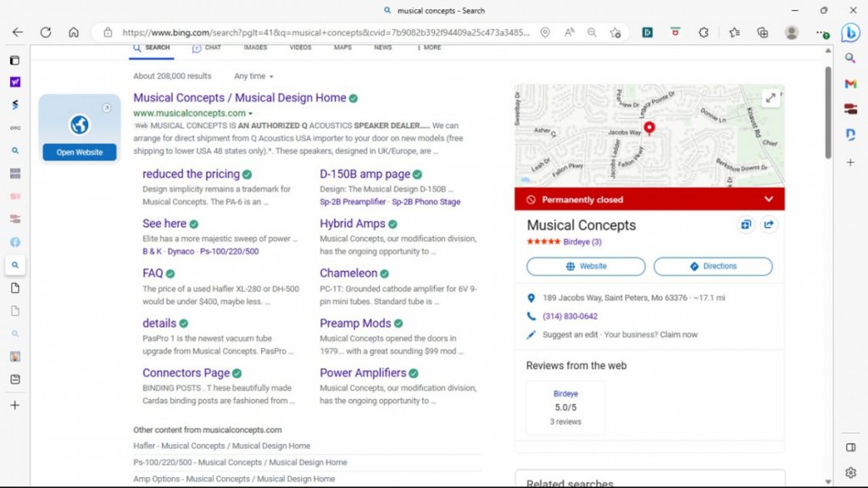This screenshot has height=488, width=868.
Task: Open the red toolbox sidebar icon
Action: coord(851,109)
